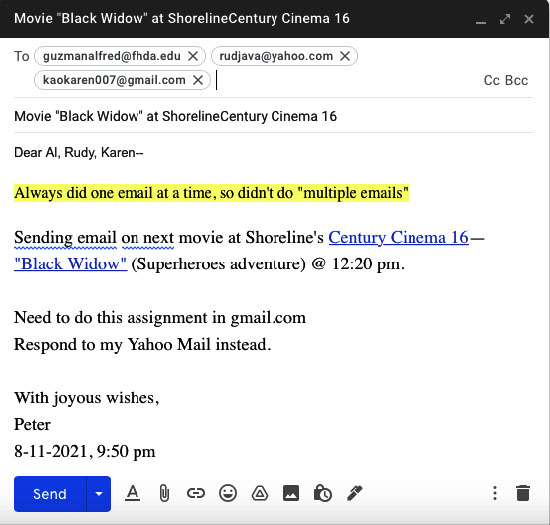Attach files with the paperclip icon

(164, 493)
